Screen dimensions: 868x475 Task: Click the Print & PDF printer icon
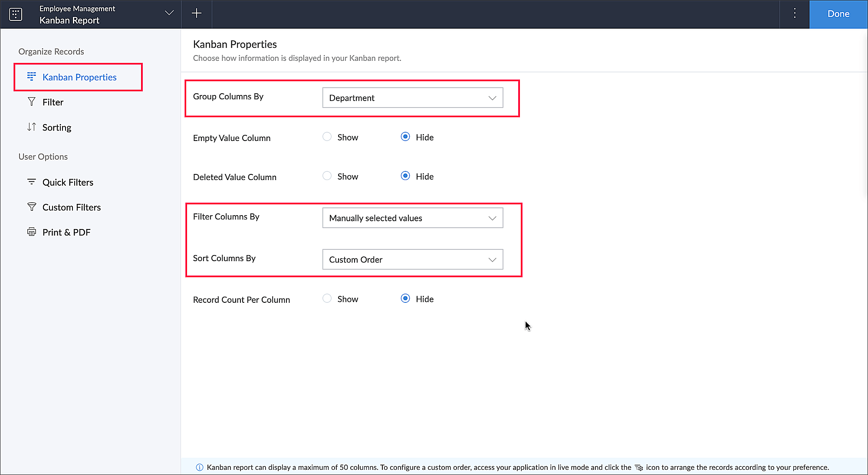click(31, 232)
